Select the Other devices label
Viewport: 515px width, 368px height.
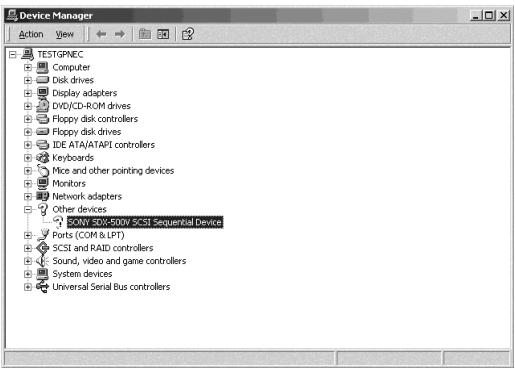point(79,209)
